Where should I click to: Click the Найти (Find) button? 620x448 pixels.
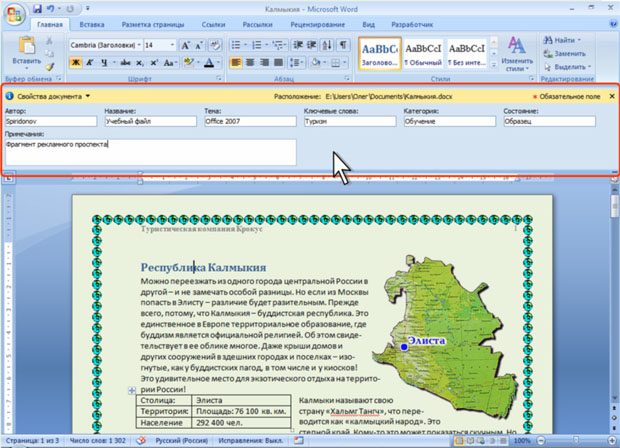[x=562, y=40]
